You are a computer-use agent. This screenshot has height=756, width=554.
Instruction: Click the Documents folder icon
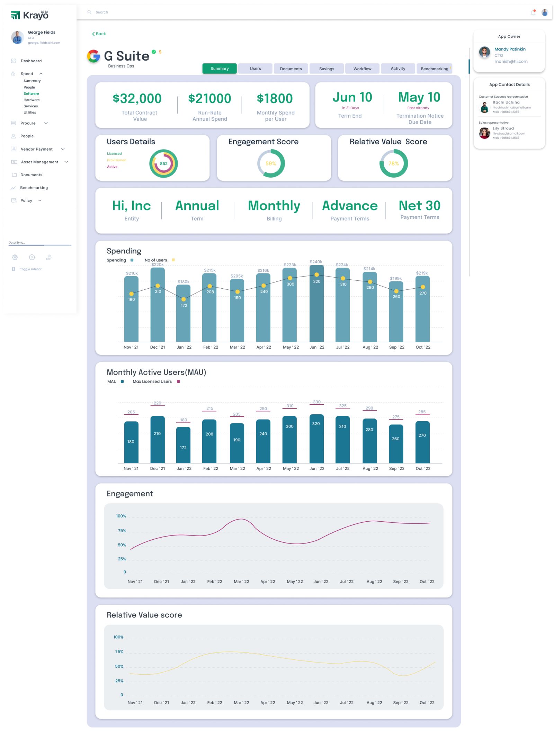(14, 175)
